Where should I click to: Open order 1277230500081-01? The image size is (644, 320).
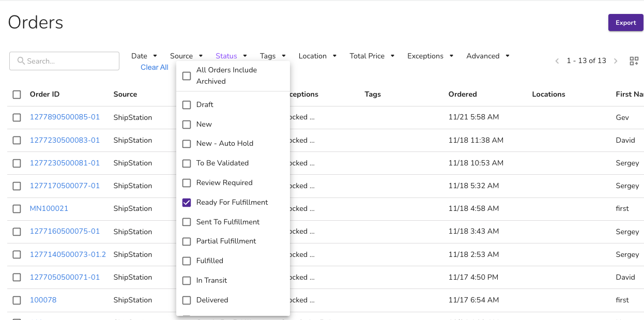pyautogui.click(x=65, y=163)
